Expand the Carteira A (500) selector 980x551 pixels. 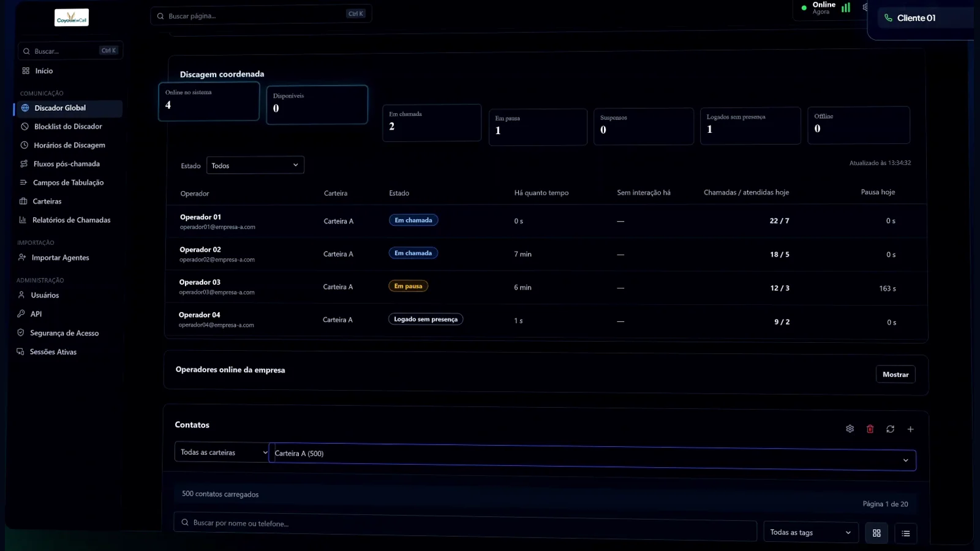click(x=592, y=457)
